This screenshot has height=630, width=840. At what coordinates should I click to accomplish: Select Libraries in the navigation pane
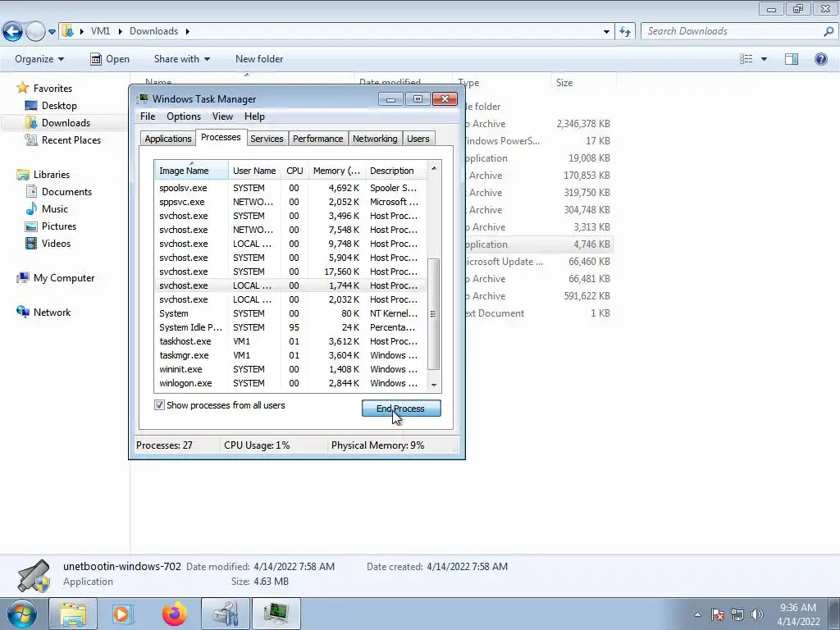tap(52, 175)
